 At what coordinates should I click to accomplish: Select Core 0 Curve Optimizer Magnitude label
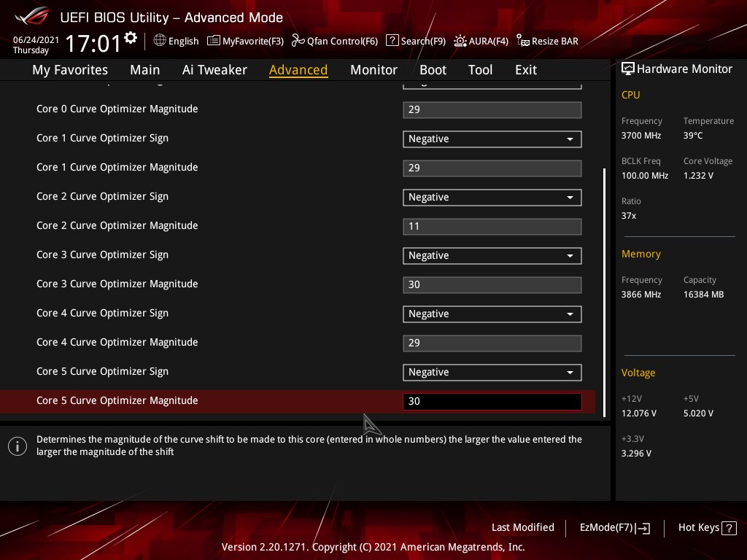click(117, 109)
